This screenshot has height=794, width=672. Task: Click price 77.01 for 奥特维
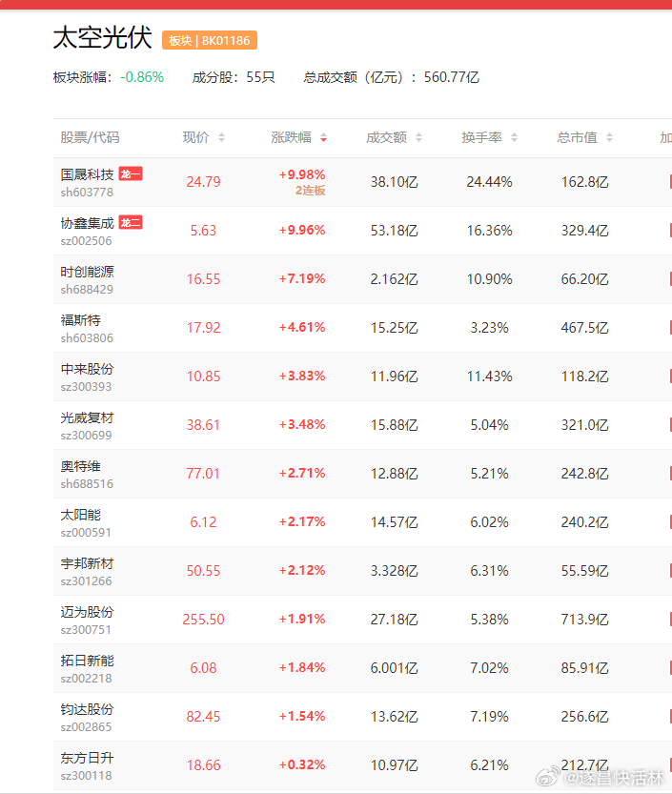click(203, 474)
